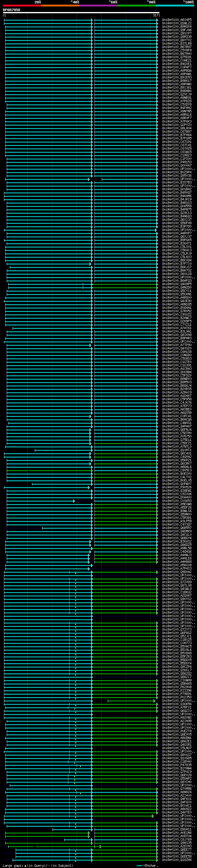Viewport: 197px width, 868px height.
Task: Select label UniRef100_P05750
Action: [x=177, y=436]
